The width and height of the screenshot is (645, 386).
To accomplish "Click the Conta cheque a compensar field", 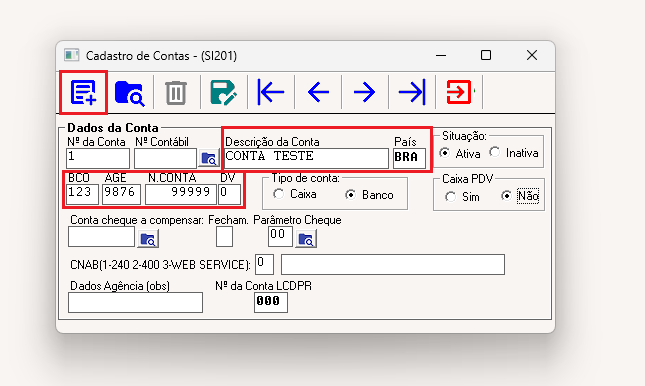I will point(101,237).
